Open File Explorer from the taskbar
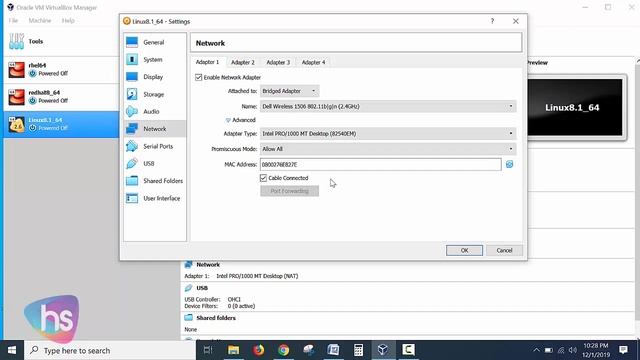640x360 pixels. [x=233, y=350]
